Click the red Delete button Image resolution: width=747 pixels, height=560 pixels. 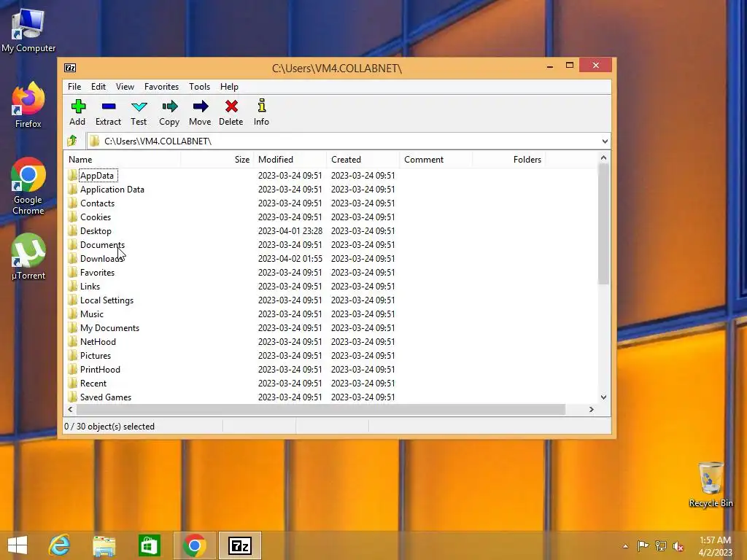[231, 113]
